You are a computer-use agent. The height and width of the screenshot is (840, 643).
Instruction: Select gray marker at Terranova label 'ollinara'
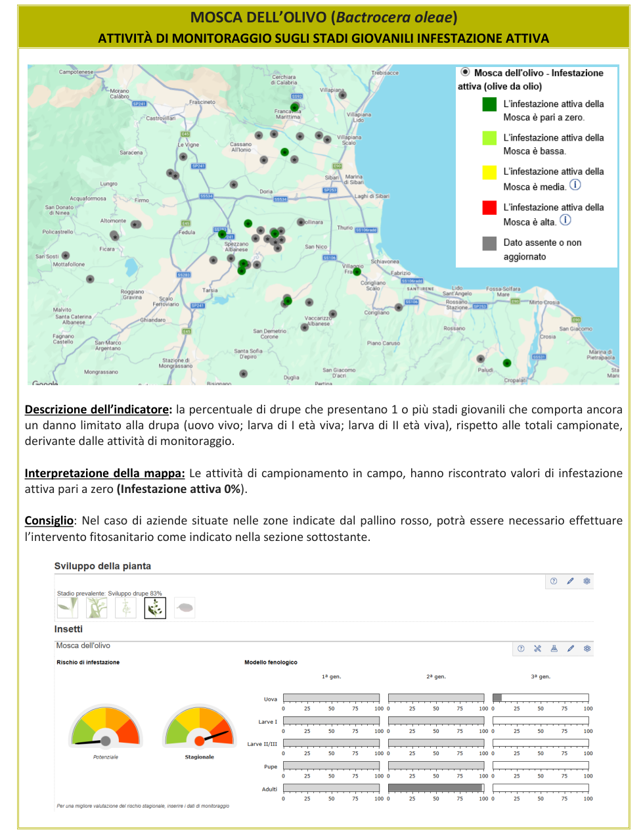[301, 222]
